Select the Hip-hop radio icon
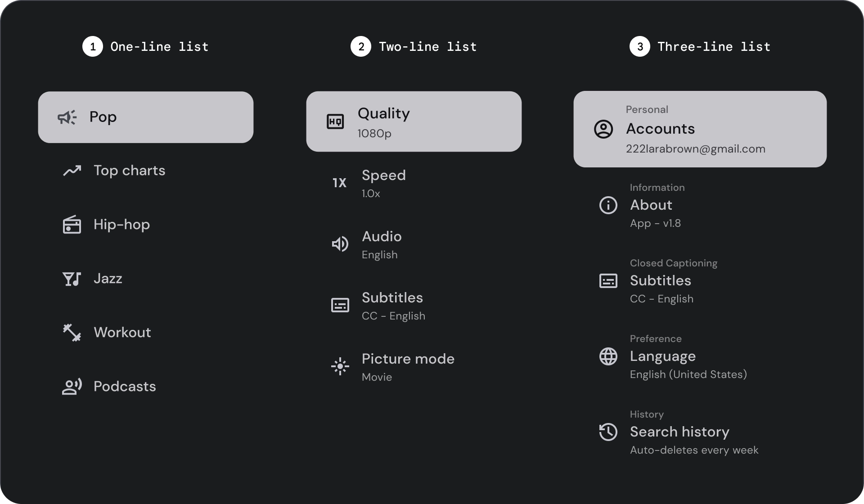 72,225
